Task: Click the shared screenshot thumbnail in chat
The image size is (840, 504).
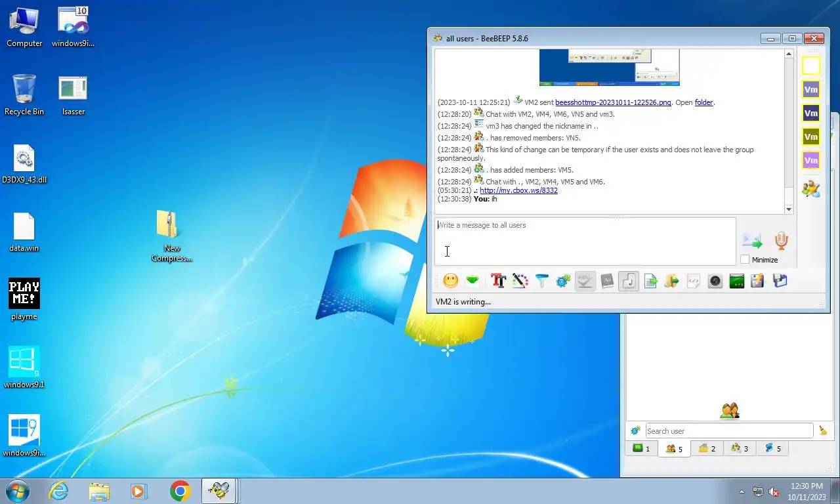Action: [x=609, y=67]
